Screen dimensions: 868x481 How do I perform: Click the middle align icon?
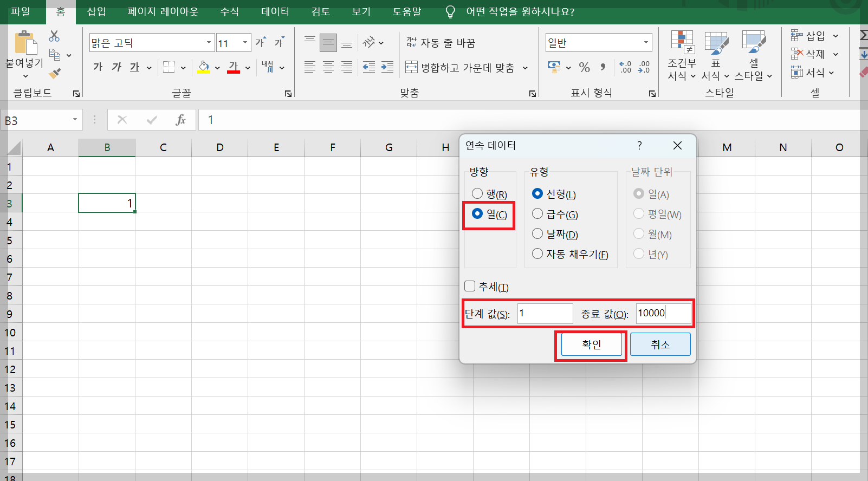[x=328, y=42]
